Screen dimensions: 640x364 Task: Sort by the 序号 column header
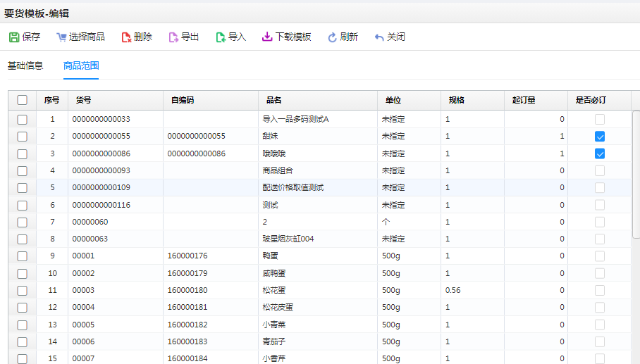click(52, 100)
